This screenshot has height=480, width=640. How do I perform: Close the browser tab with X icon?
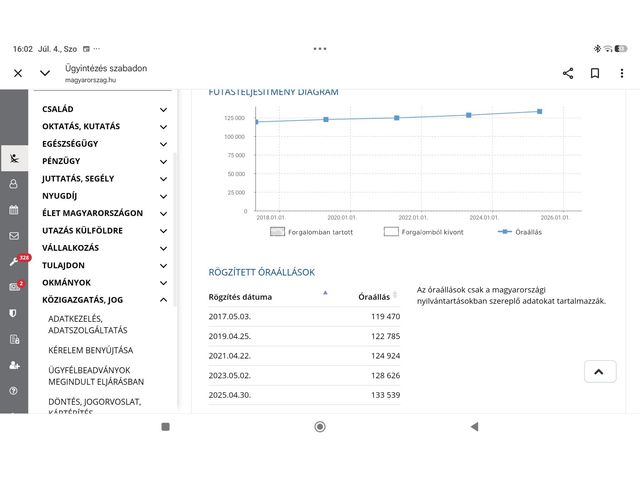[18, 73]
